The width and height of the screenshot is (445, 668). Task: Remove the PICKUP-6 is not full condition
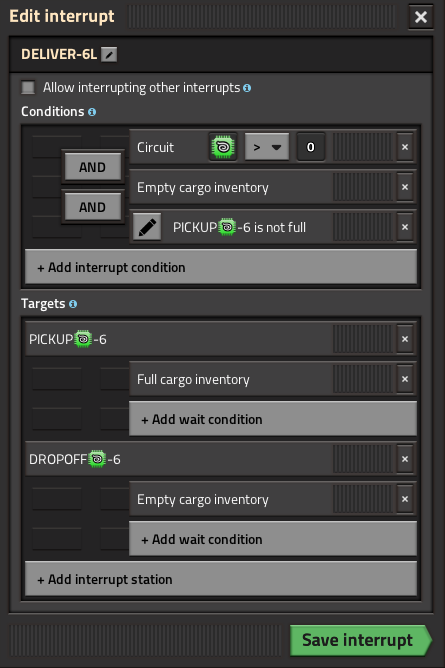(405, 227)
